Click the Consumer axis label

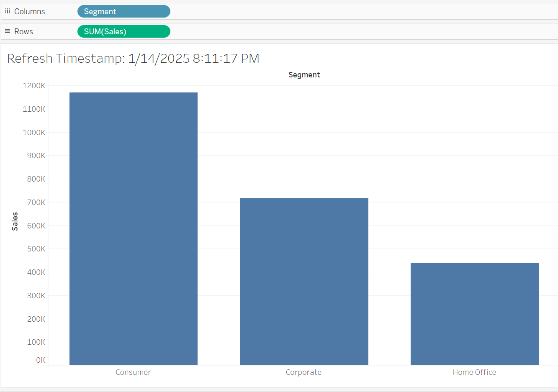(133, 372)
